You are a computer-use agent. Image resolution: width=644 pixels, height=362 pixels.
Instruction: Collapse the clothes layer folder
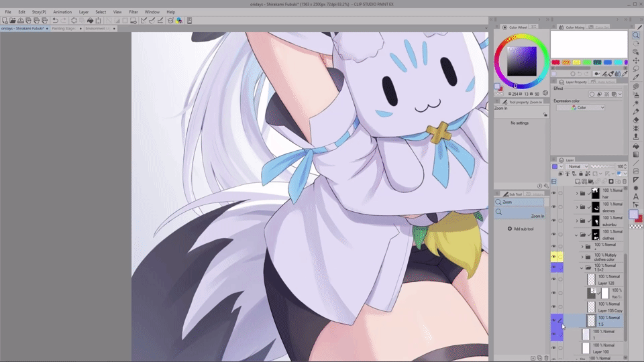(x=576, y=235)
